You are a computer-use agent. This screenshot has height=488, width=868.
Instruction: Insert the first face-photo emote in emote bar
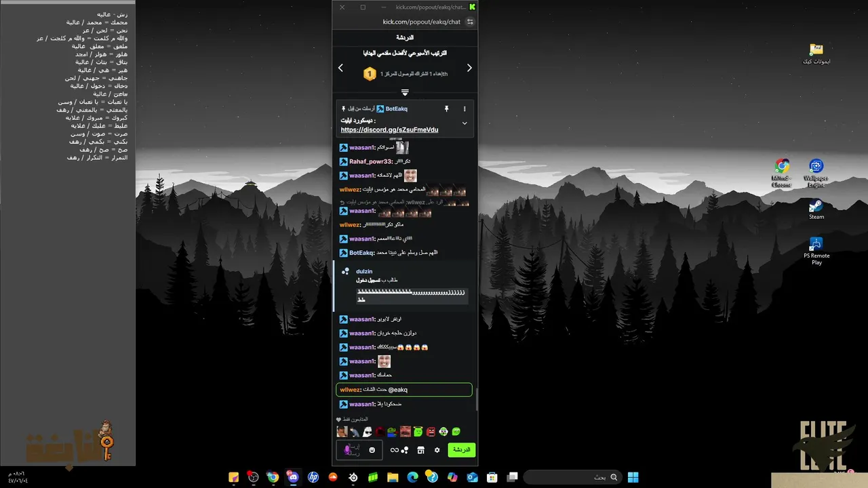point(342,432)
